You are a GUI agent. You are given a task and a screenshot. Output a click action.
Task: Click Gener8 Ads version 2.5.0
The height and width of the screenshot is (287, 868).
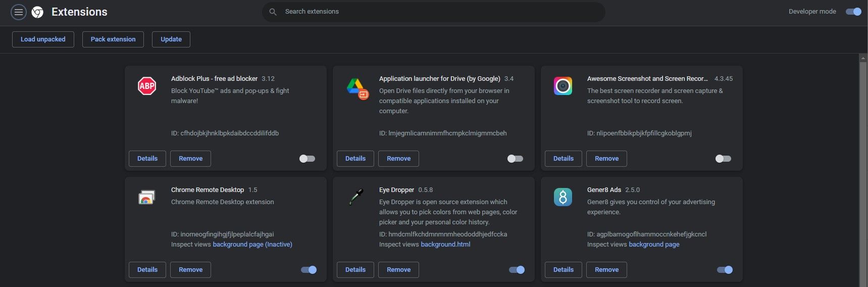[x=632, y=190]
